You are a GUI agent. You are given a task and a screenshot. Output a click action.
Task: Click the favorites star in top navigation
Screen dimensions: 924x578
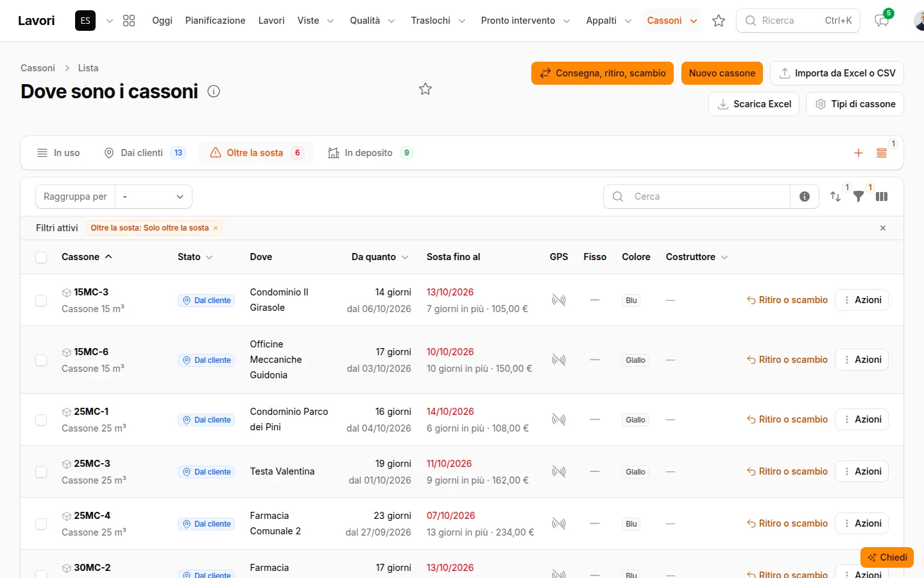pyautogui.click(x=719, y=21)
